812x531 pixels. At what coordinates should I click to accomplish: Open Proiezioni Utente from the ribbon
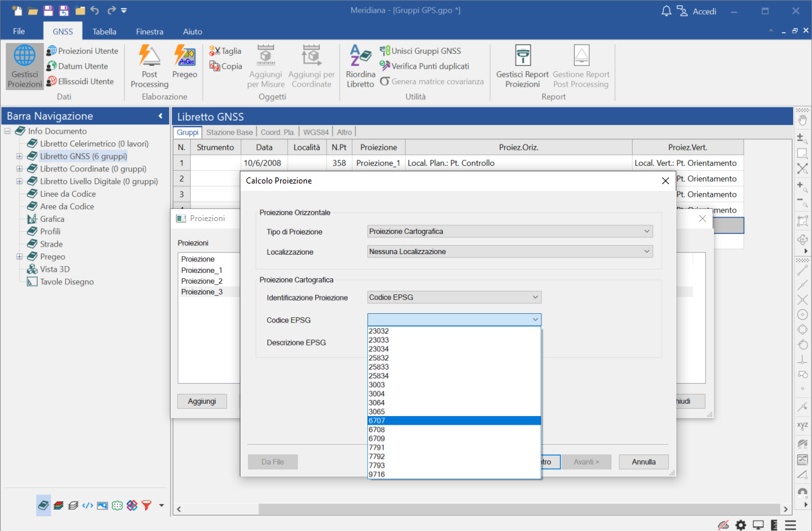coord(82,51)
